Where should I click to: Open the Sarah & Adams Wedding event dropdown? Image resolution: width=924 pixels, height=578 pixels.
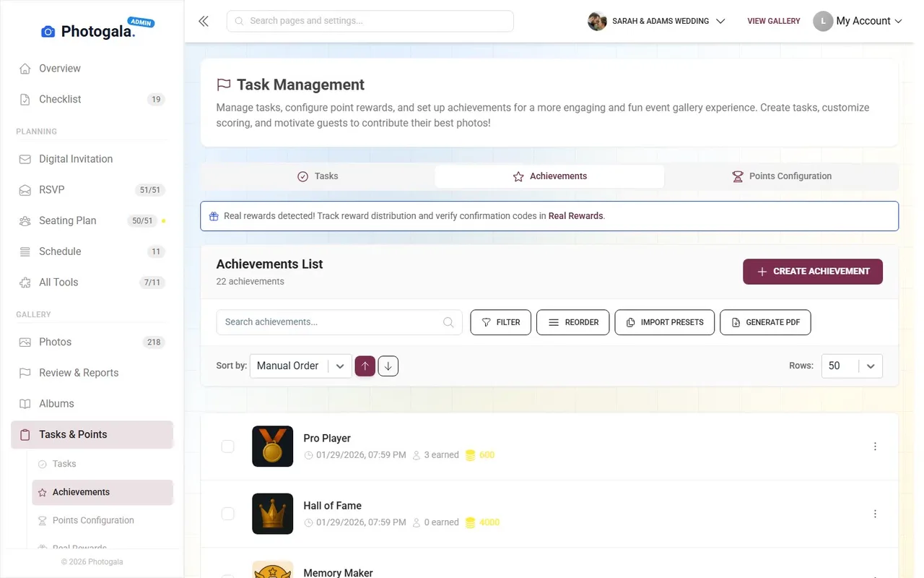(x=656, y=22)
